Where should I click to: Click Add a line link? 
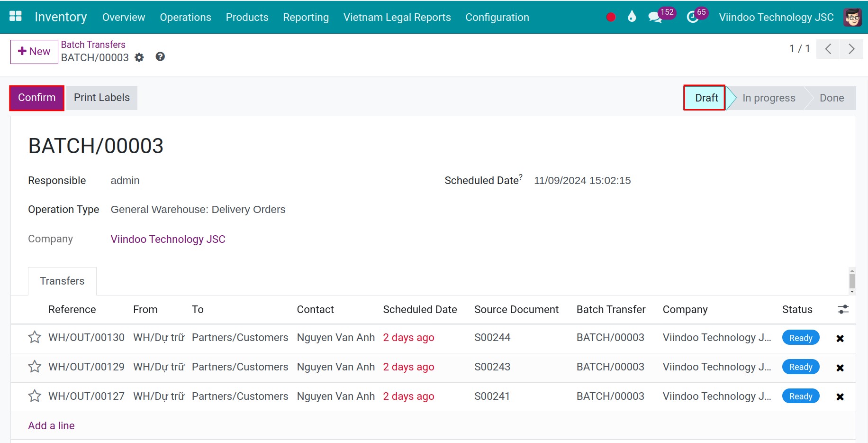51,425
